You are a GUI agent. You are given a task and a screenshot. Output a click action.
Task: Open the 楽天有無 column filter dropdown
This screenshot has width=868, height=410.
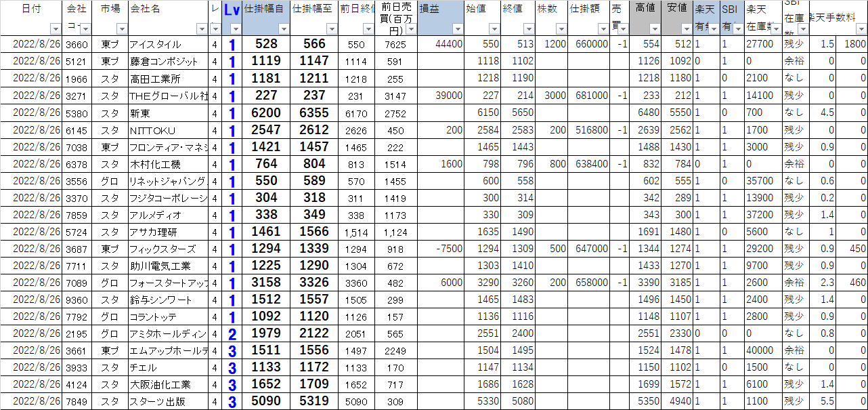point(714,29)
